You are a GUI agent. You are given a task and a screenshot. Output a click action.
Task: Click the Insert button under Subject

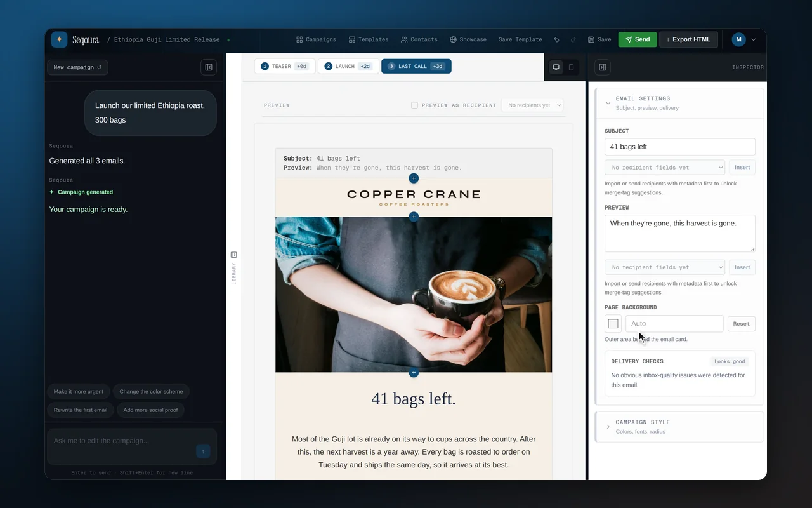pyautogui.click(x=742, y=168)
